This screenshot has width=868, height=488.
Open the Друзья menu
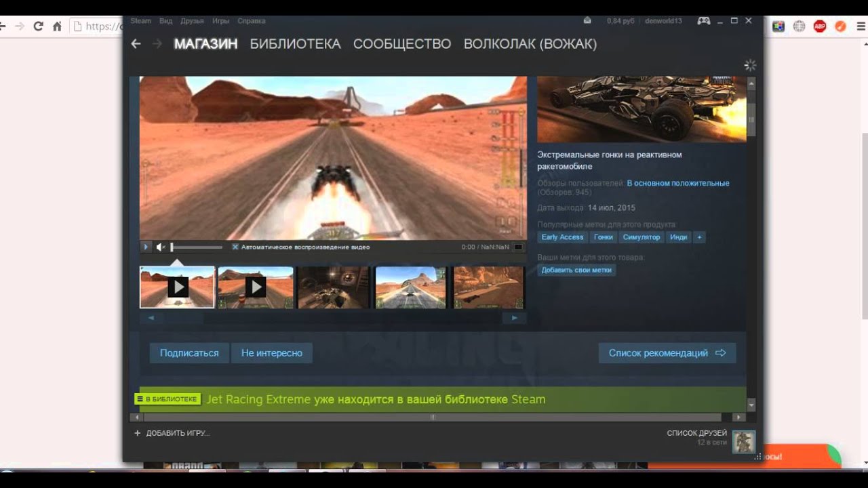coord(192,21)
